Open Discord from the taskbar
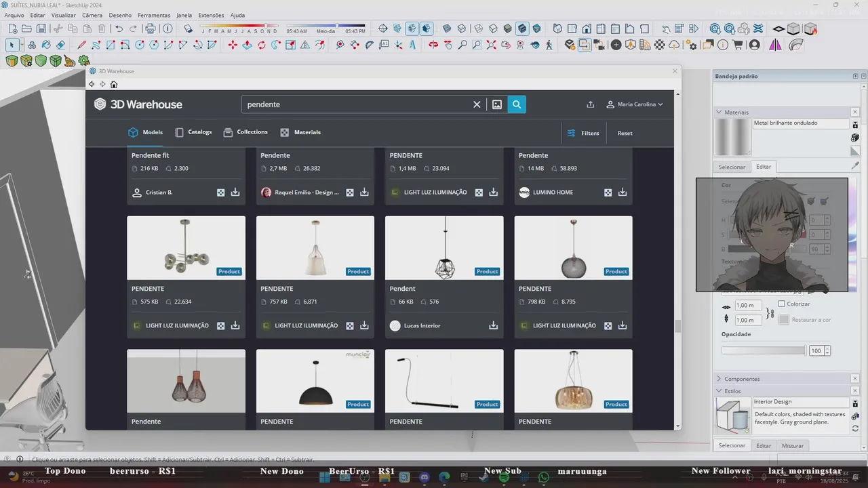The width and height of the screenshot is (868, 488). click(x=425, y=477)
